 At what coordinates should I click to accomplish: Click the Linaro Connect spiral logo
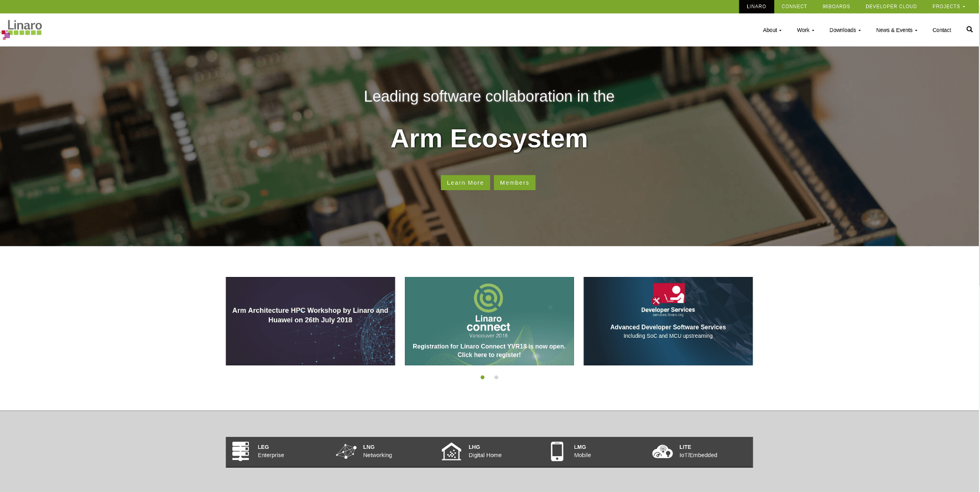click(488, 298)
